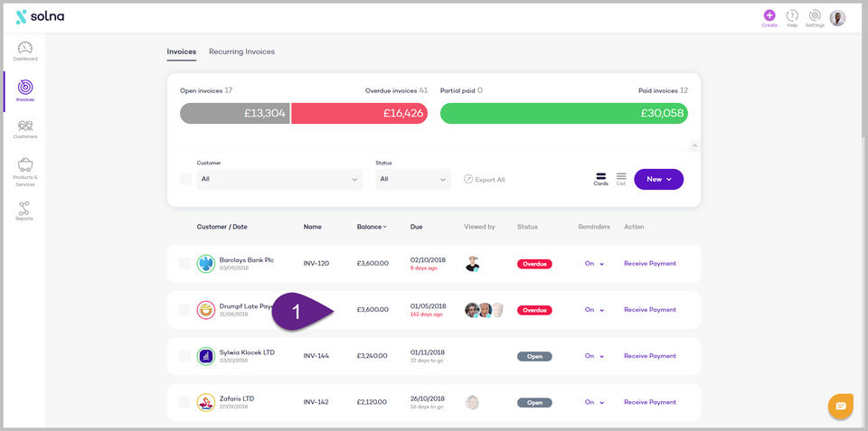The width and height of the screenshot is (868, 431).
Task: Open the orange chat widget
Action: pyautogui.click(x=840, y=406)
